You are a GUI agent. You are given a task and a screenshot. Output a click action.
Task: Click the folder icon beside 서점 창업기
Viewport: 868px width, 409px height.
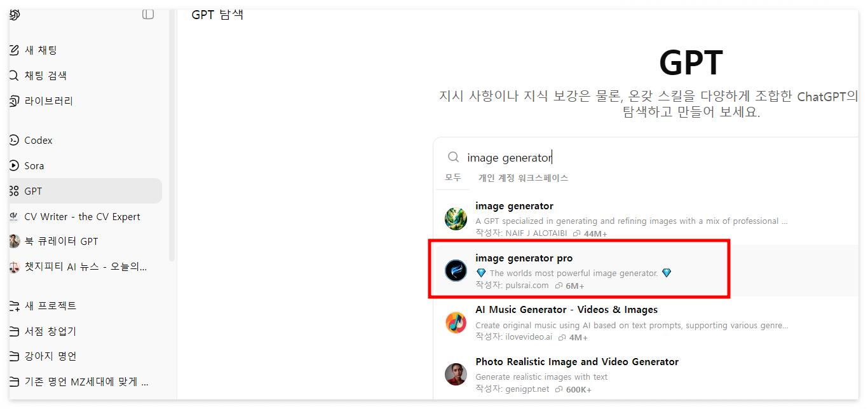tap(14, 331)
